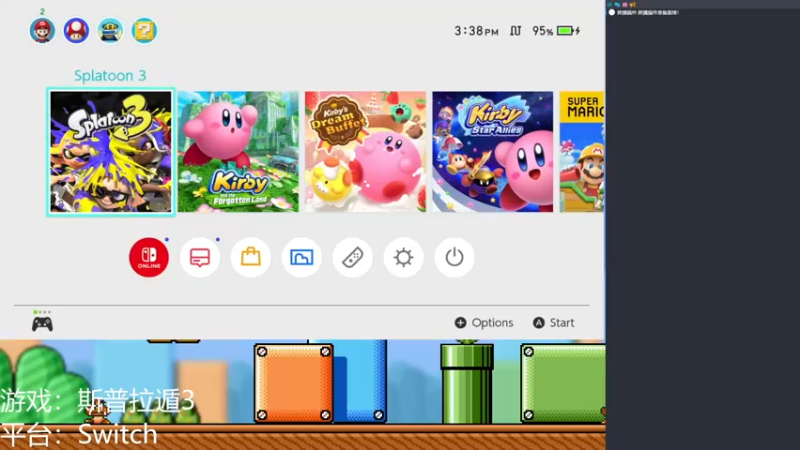Select the question block user avatar
Viewport: 800px width, 450px height.
144,31
